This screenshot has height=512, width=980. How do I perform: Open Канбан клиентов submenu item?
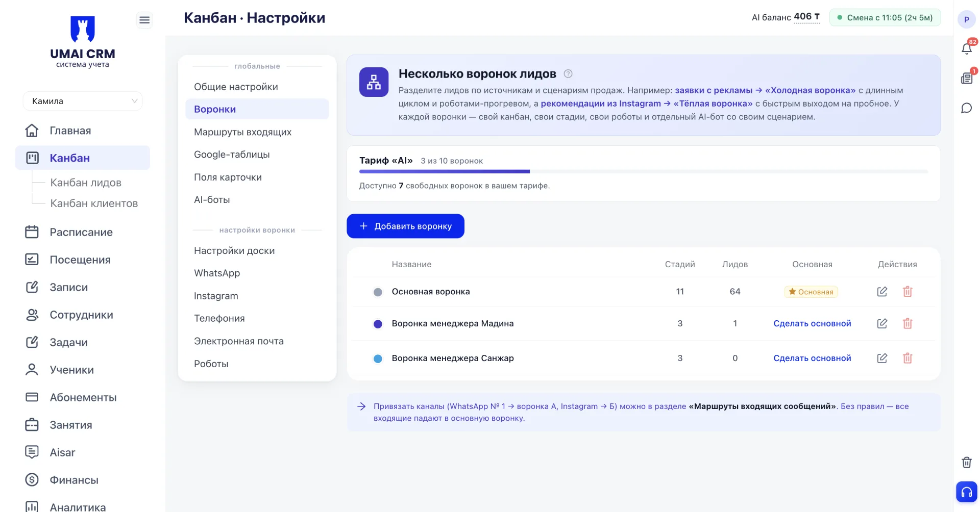coord(94,203)
